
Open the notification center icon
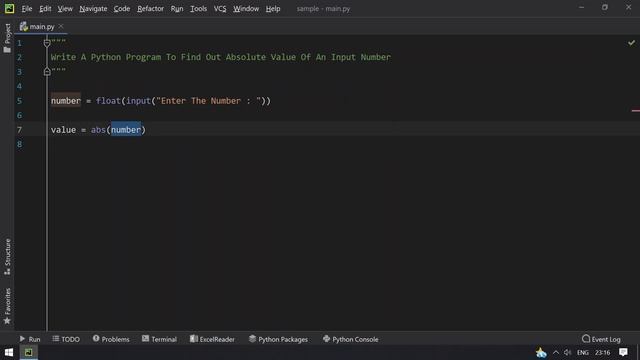click(x=623, y=352)
